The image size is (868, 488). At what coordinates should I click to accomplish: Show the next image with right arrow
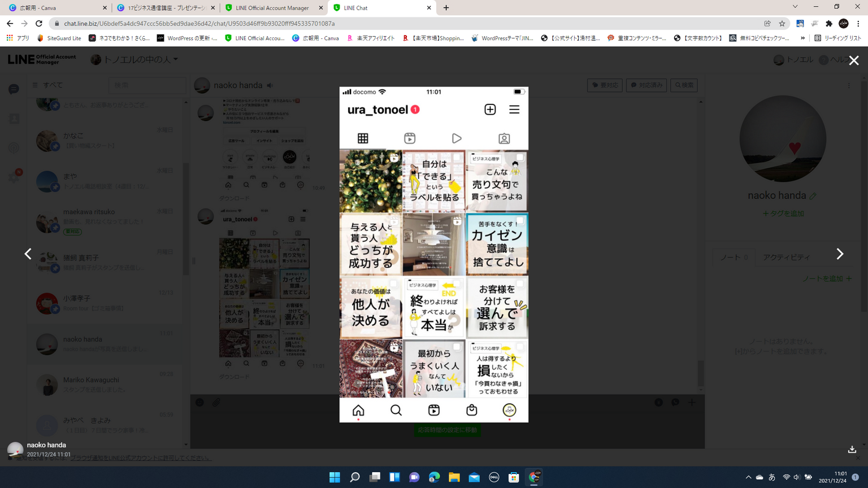coord(840,254)
